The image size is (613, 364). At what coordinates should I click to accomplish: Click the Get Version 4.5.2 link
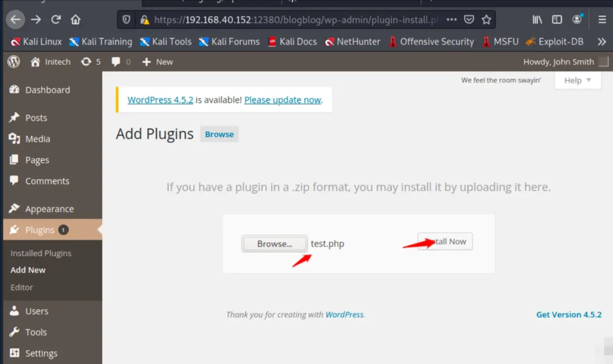[569, 315]
